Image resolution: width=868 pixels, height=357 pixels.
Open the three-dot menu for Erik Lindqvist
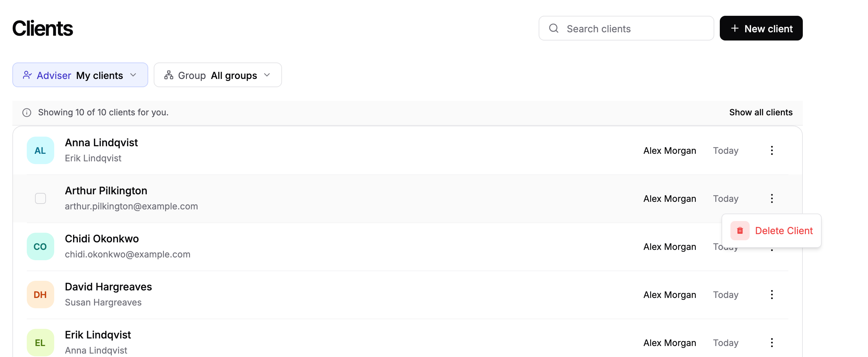tap(772, 343)
